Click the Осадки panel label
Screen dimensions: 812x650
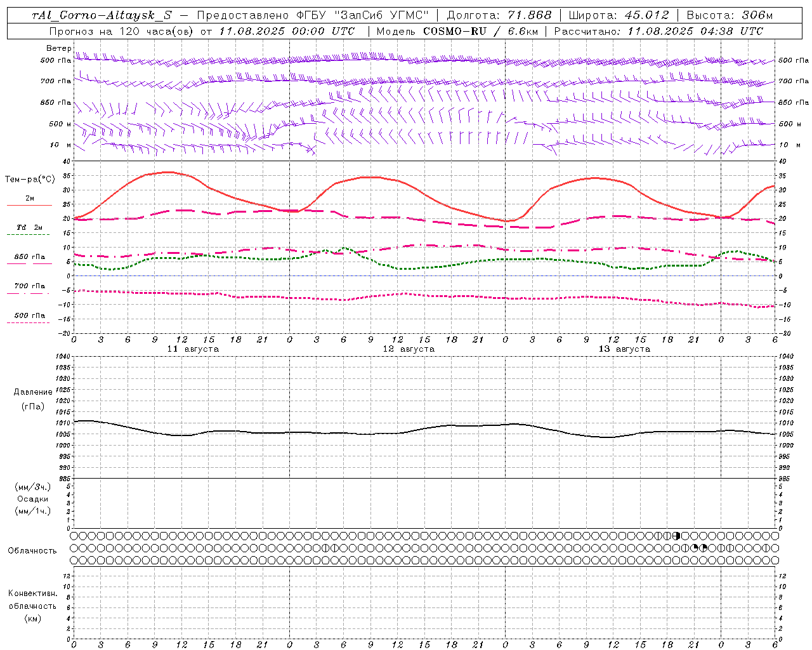33,499
